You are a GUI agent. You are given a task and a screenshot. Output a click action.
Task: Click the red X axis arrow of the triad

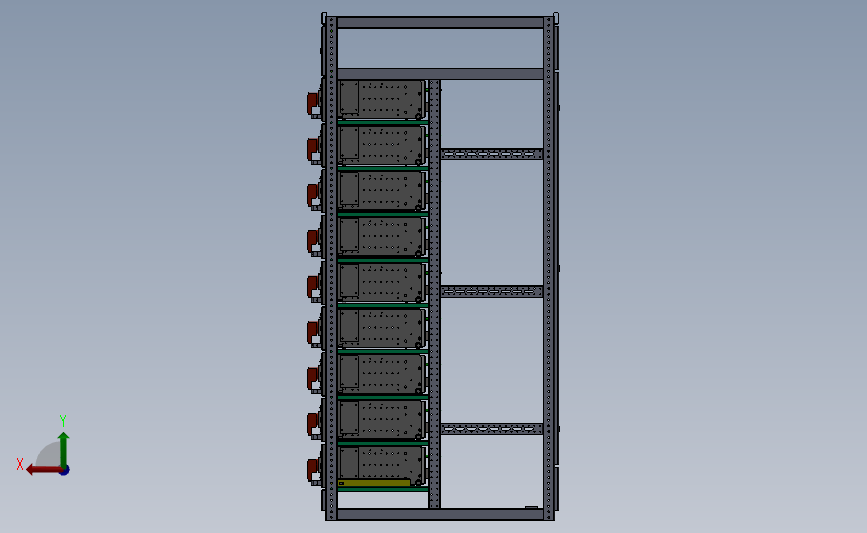(44, 470)
